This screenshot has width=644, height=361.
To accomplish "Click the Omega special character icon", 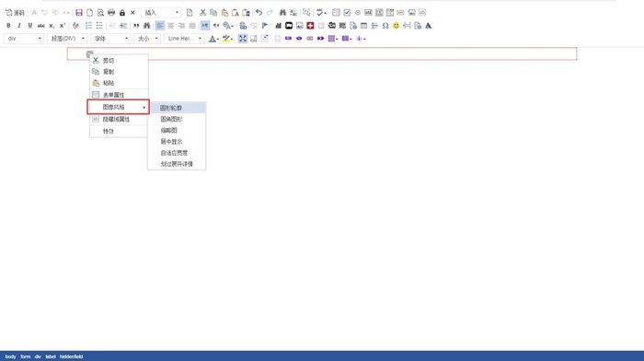I will click(x=385, y=26).
